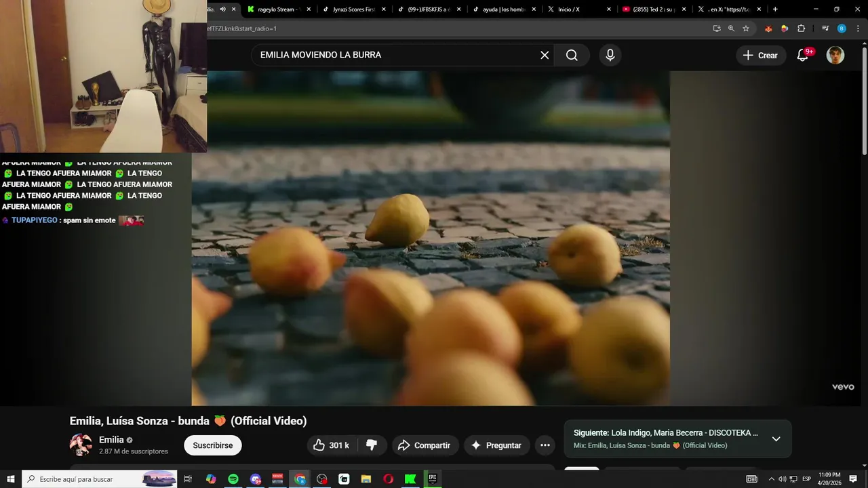Screen dimensions: 868x488
Task: Open Chrome profile avatar button
Action: tap(842, 28)
